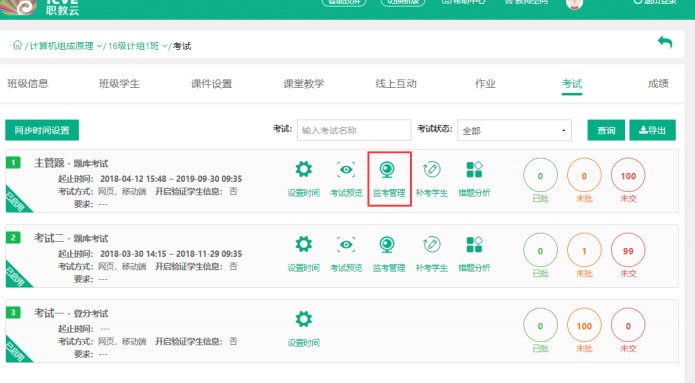Go to home via breadcrumb house icon
The image size is (695, 383).
click(x=17, y=45)
